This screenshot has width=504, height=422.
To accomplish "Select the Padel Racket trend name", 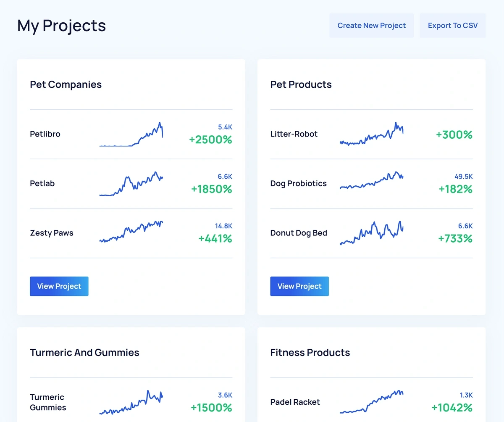I will pos(295,402).
